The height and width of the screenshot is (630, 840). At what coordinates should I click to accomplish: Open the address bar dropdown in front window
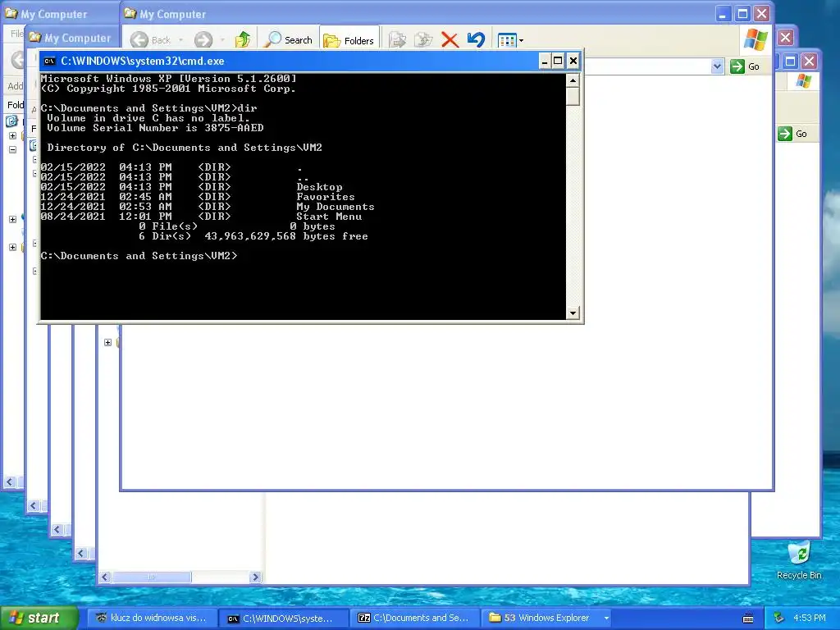click(x=717, y=66)
